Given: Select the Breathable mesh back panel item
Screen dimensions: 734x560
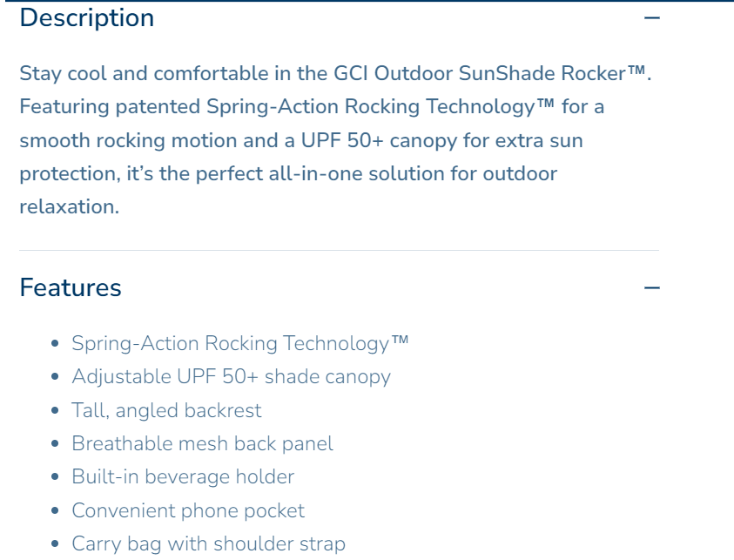Looking at the screenshot, I should click(202, 443).
